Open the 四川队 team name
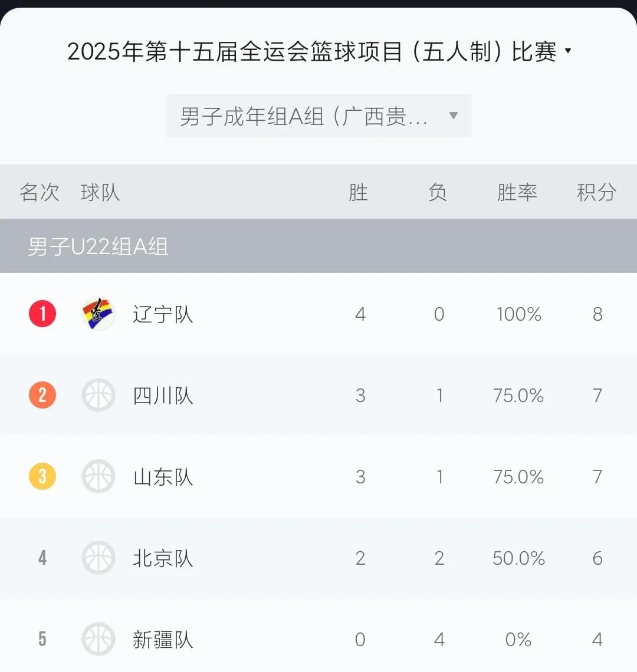 (163, 396)
